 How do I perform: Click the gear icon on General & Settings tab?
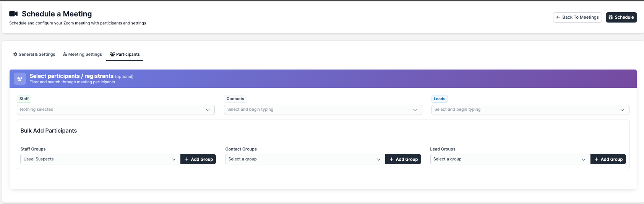click(x=15, y=54)
